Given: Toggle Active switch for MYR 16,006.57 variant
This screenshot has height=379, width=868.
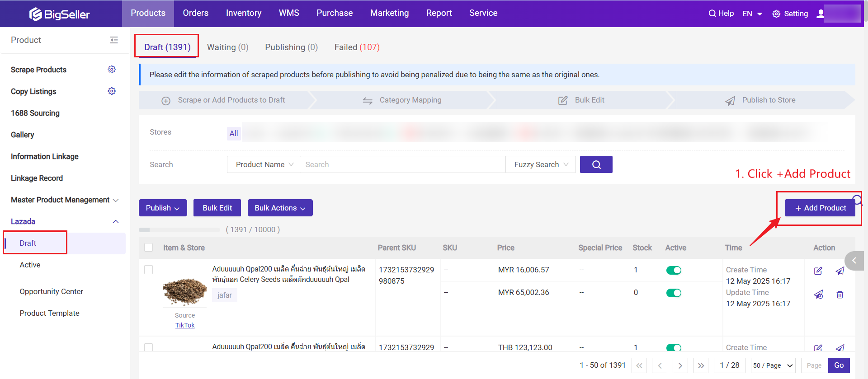Looking at the screenshot, I should [674, 270].
